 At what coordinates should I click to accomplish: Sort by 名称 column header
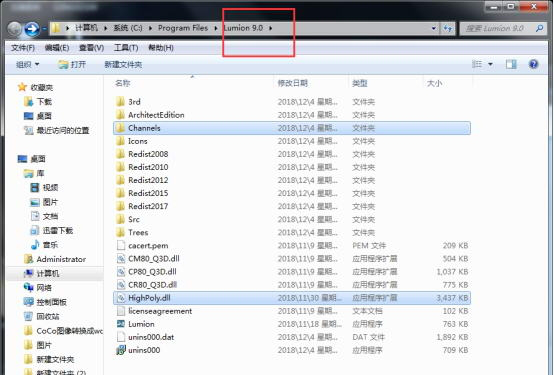pyautogui.click(x=122, y=83)
